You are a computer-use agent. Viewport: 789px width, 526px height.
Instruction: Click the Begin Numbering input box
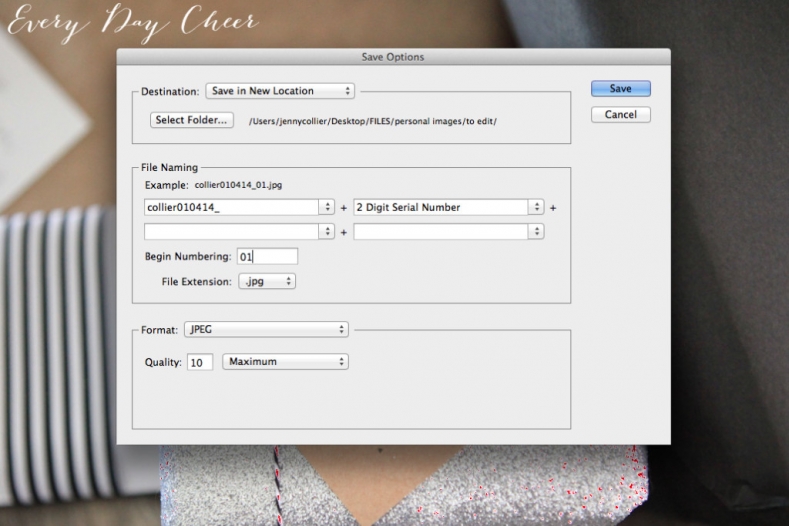pos(267,257)
